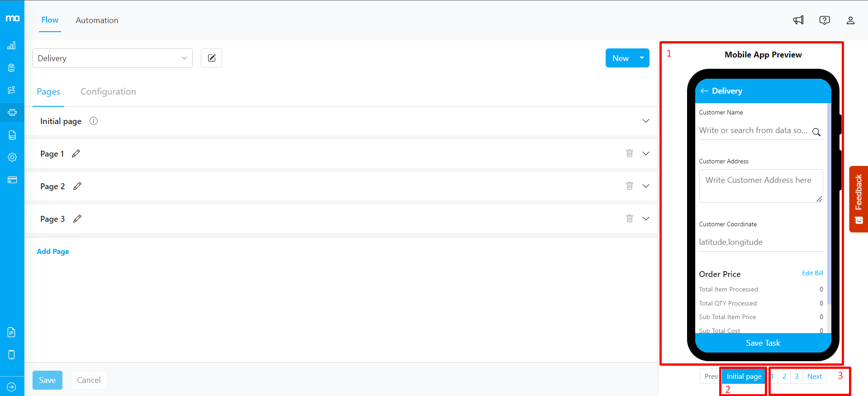Click the Initial page info icon
The height and width of the screenshot is (396, 868).
[94, 121]
